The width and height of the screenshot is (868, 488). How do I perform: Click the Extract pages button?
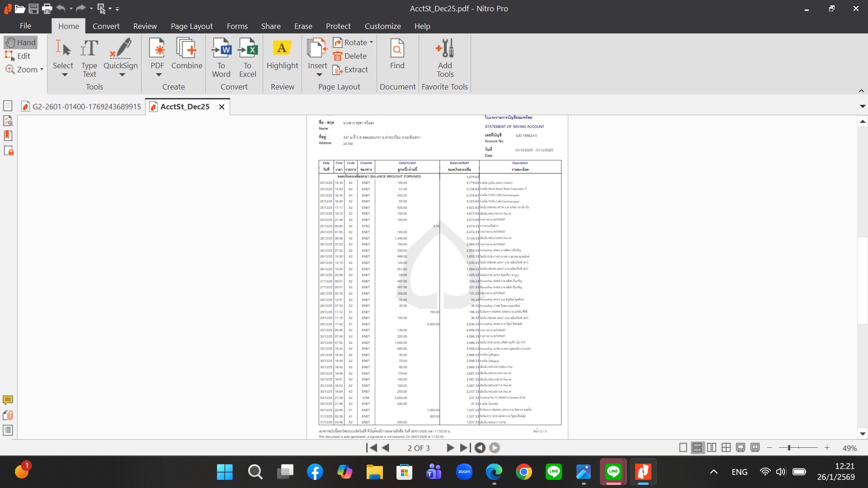[350, 70]
